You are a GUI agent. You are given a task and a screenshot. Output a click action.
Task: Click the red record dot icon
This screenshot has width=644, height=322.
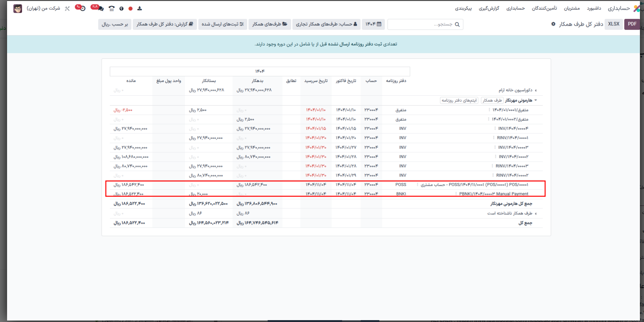(130, 8)
